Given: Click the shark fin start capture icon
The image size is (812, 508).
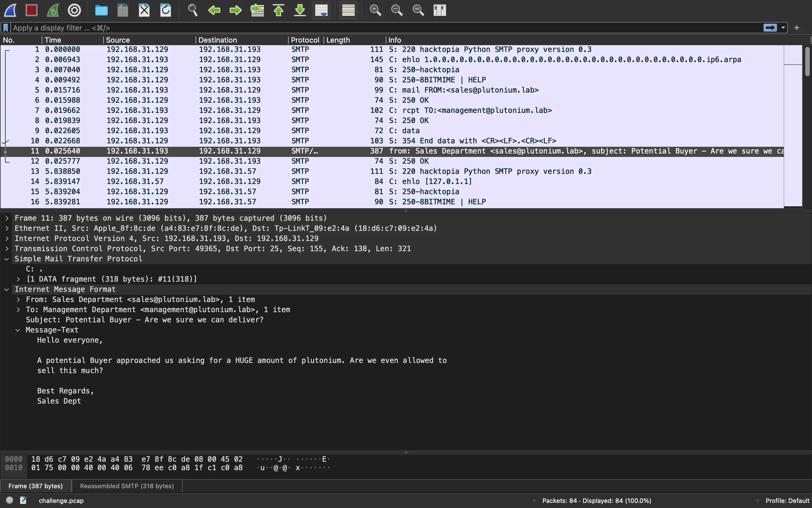Looking at the screenshot, I should 10,10.
